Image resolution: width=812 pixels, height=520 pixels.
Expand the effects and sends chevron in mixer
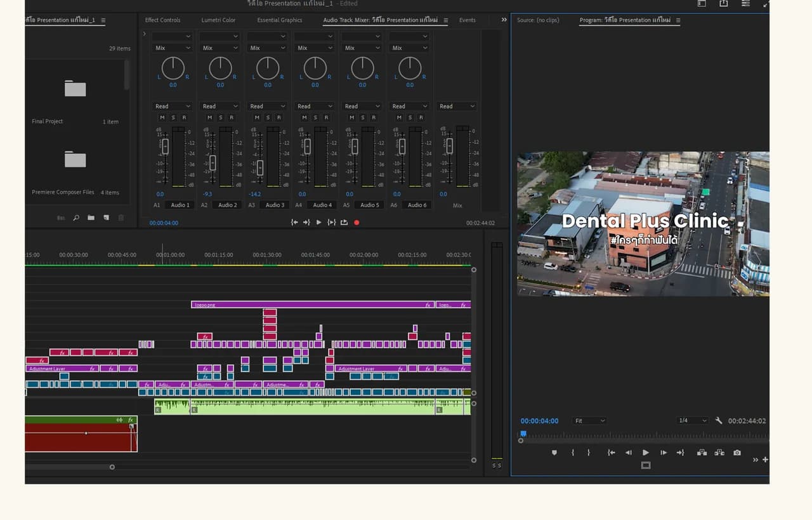[x=145, y=34]
